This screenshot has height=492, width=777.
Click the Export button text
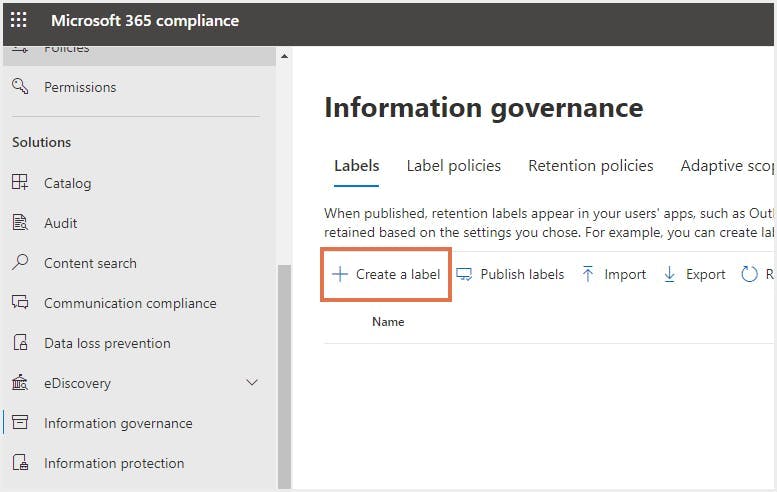tap(706, 274)
